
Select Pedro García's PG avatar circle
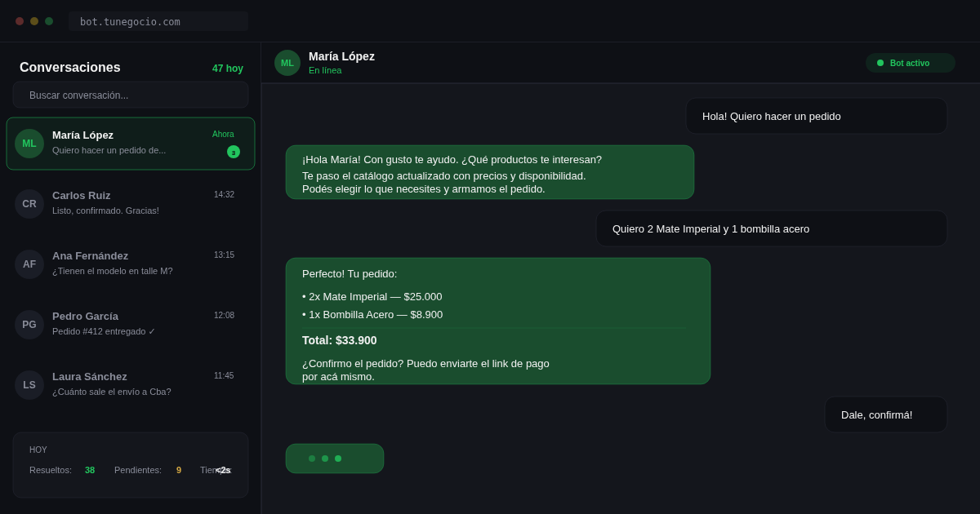pos(29,325)
